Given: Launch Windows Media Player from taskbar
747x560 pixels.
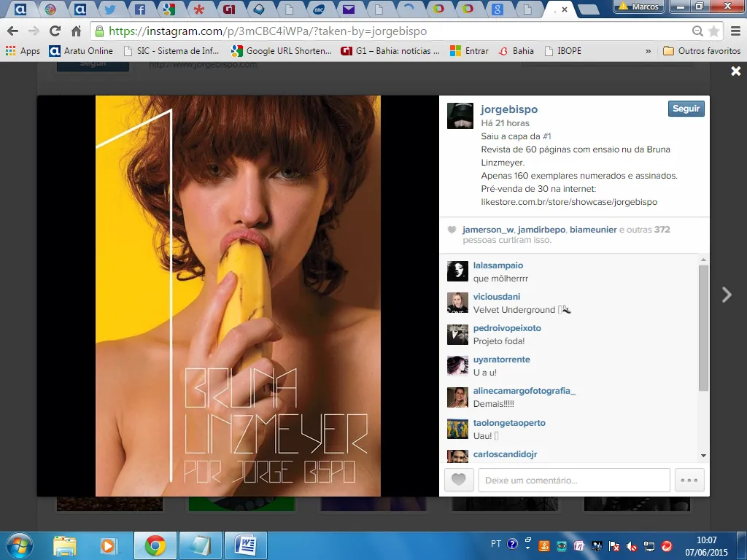Looking at the screenshot, I should pyautogui.click(x=108, y=545).
